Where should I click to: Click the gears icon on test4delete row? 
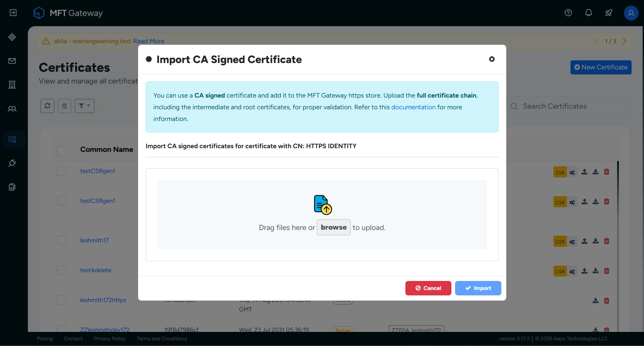click(572, 272)
